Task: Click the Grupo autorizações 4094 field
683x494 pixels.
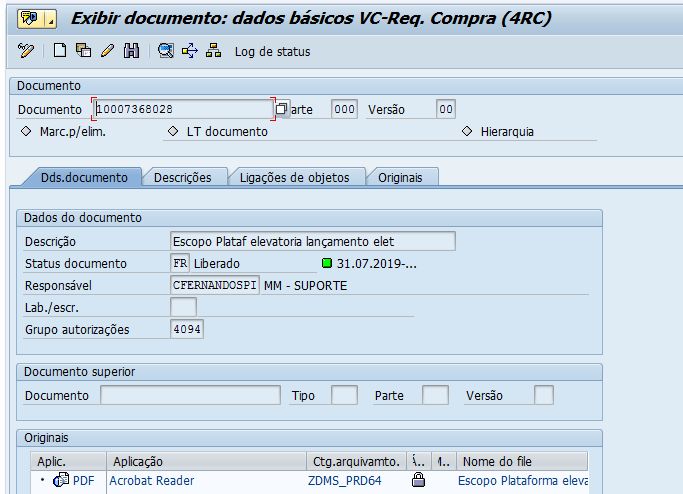Action: pyautogui.click(x=187, y=329)
